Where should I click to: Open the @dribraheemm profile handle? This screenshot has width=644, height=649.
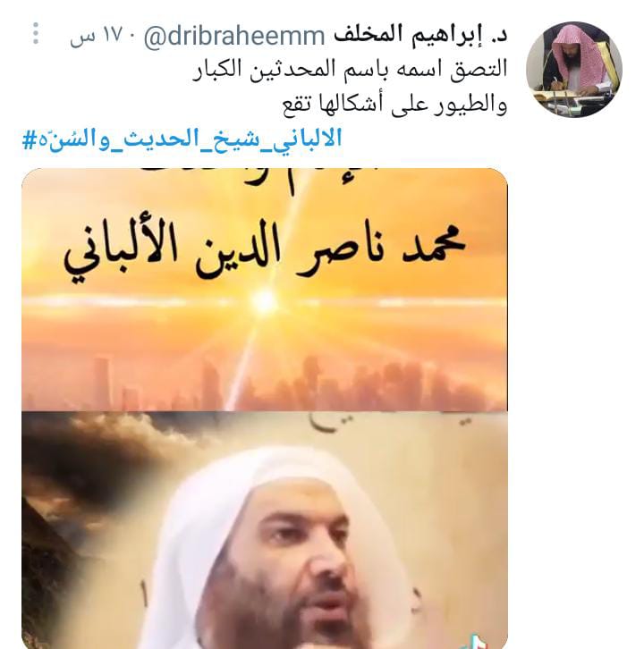234,37
